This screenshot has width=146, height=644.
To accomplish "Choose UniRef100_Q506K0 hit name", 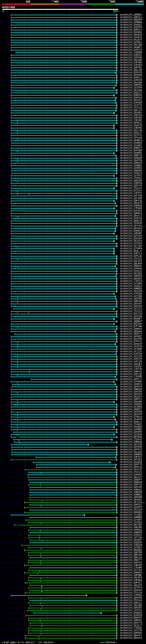I will coord(131,113).
